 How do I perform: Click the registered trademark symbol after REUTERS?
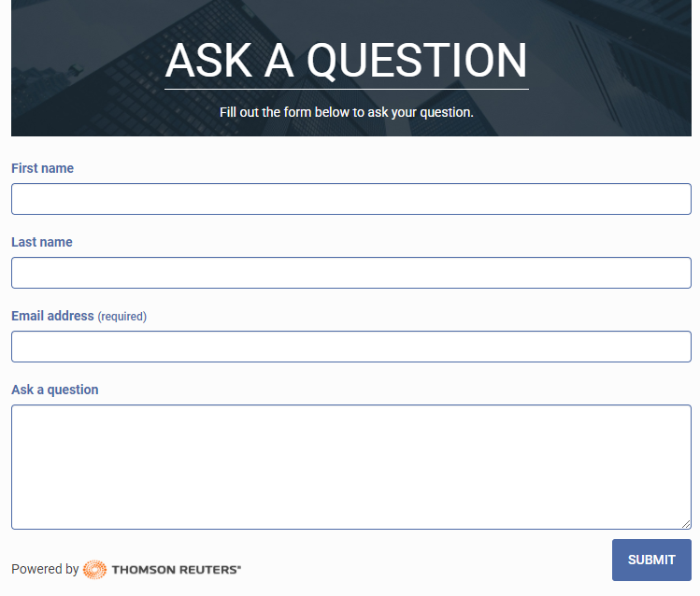tap(238, 566)
